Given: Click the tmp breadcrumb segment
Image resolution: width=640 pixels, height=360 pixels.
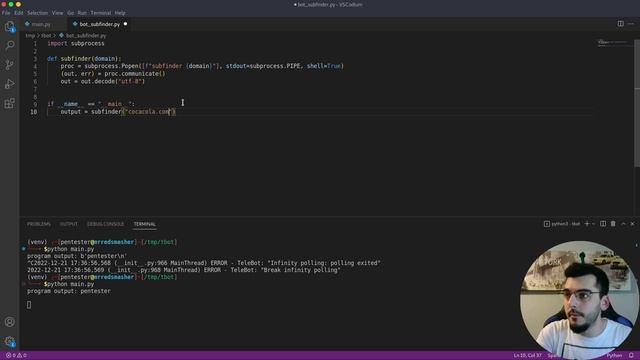Looking at the screenshot, I should 30,36.
